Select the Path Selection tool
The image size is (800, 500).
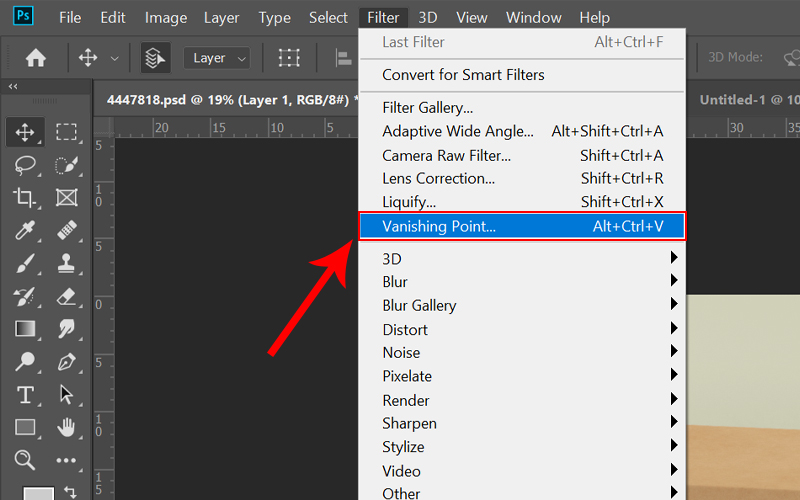point(66,395)
